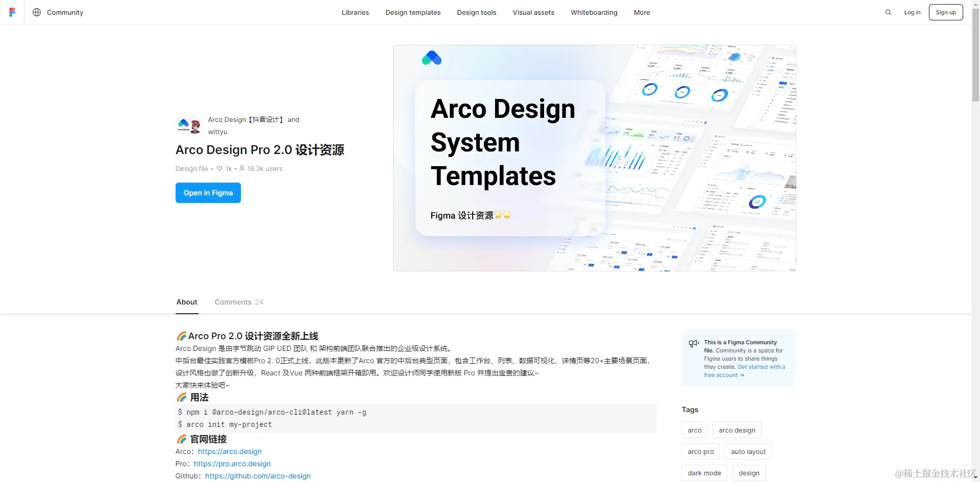Click Get started with a free account
The width and height of the screenshot is (980, 482).
click(x=746, y=371)
